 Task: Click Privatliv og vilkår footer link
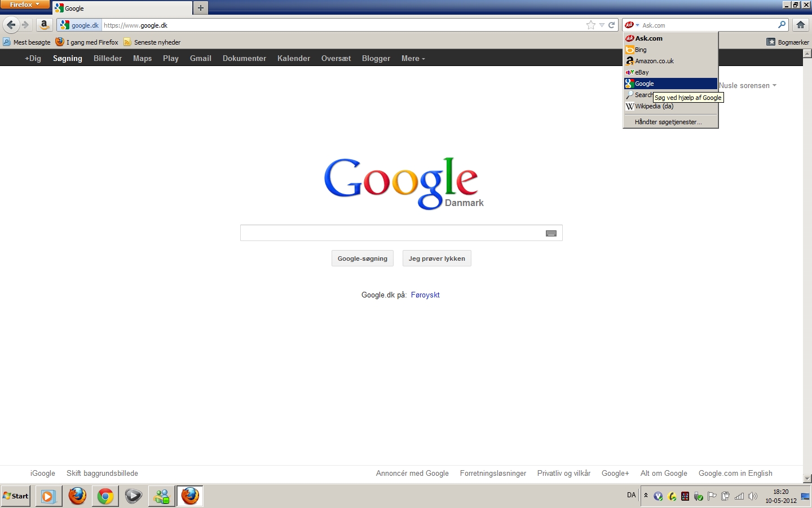[564, 474]
